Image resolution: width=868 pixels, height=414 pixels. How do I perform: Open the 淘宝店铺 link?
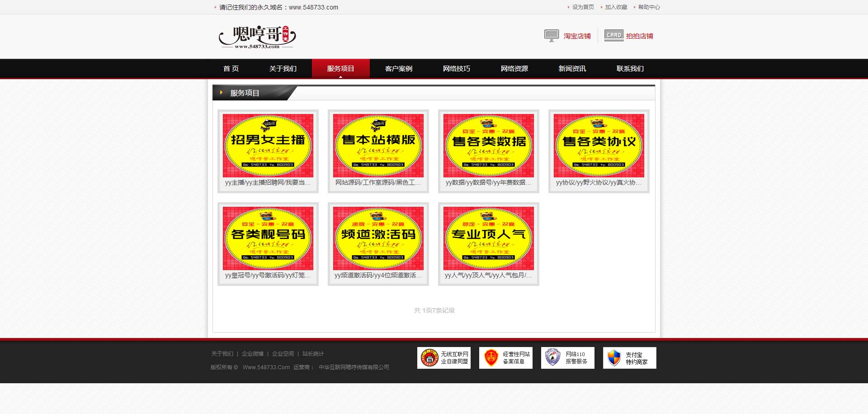pyautogui.click(x=577, y=36)
